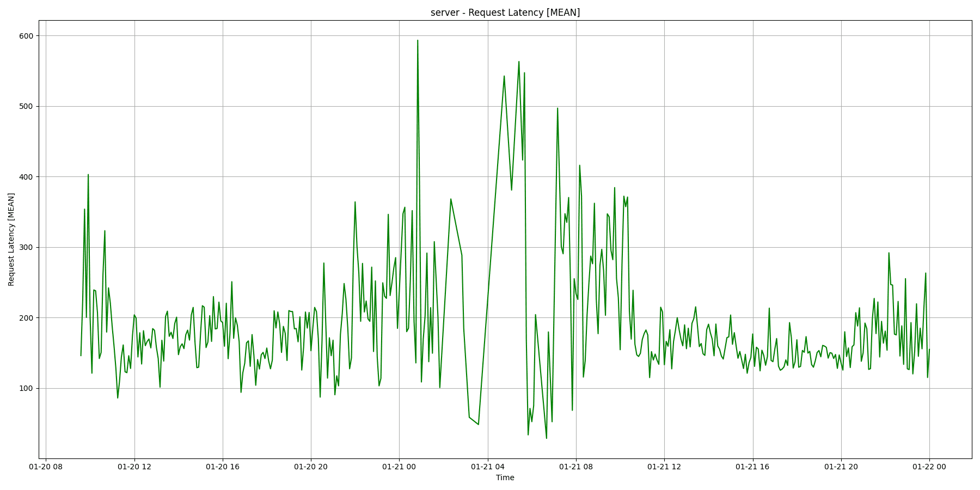Click the x-axis tick label '01-21 04'
Screen dimensions: 980x490
point(488,467)
